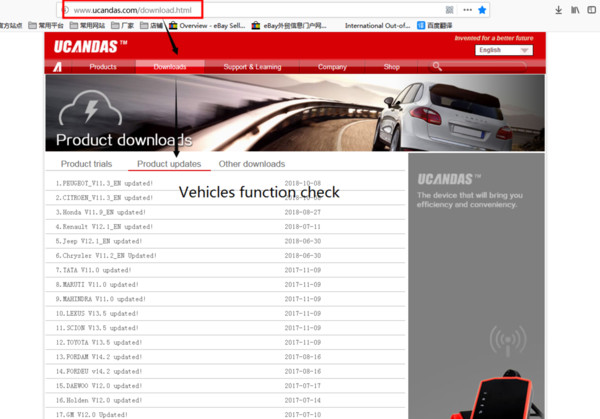
Task: Open the Shop menu item
Action: 391,67
